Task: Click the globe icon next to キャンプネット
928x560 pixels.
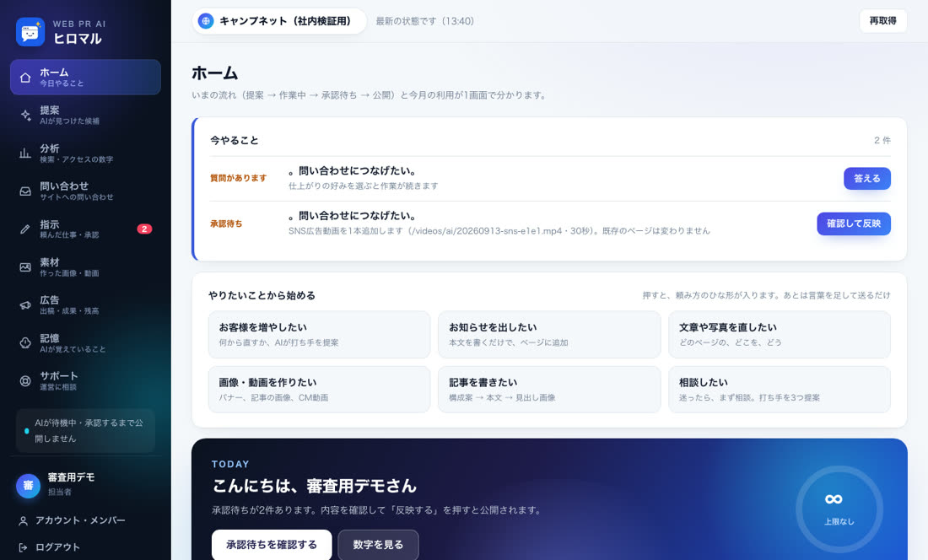Action: point(205,21)
